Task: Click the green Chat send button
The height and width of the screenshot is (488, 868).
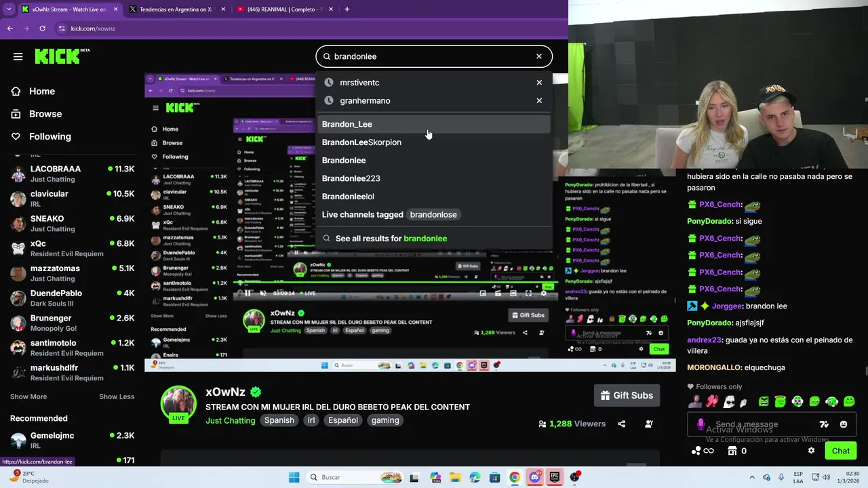Action: click(x=841, y=451)
